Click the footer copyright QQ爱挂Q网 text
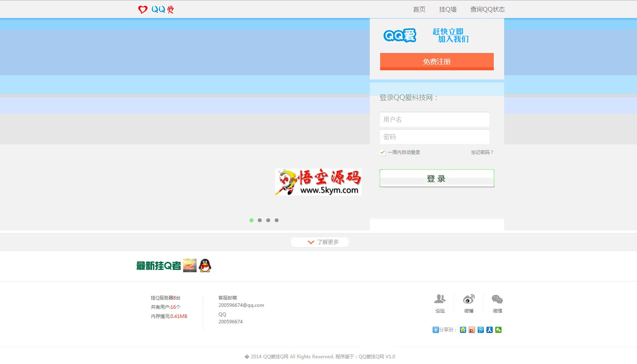Screen dimensions: 637x364 coord(320,357)
